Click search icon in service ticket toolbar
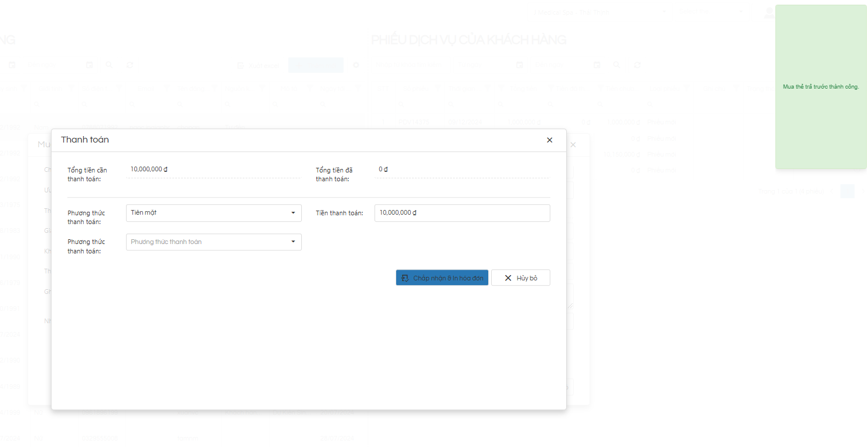Image resolution: width=868 pixels, height=447 pixels. pyautogui.click(x=617, y=65)
